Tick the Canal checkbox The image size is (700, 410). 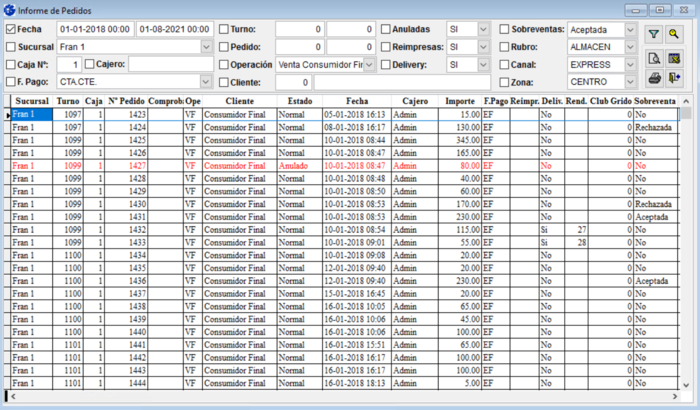pyautogui.click(x=504, y=65)
